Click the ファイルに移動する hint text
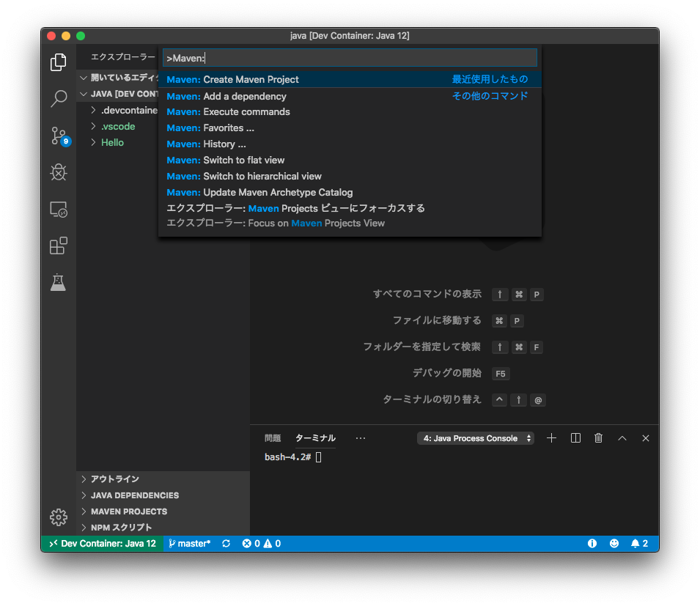Image resolution: width=700 pixels, height=606 pixels. click(437, 320)
